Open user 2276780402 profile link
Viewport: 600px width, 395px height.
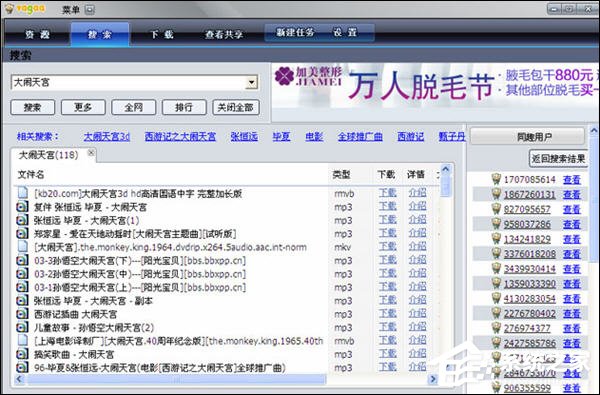(x=530, y=314)
